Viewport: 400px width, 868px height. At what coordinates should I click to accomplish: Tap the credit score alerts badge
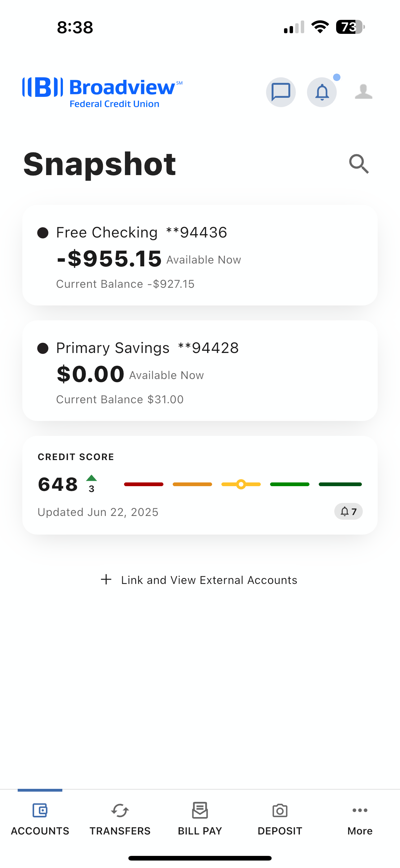click(x=348, y=512)
